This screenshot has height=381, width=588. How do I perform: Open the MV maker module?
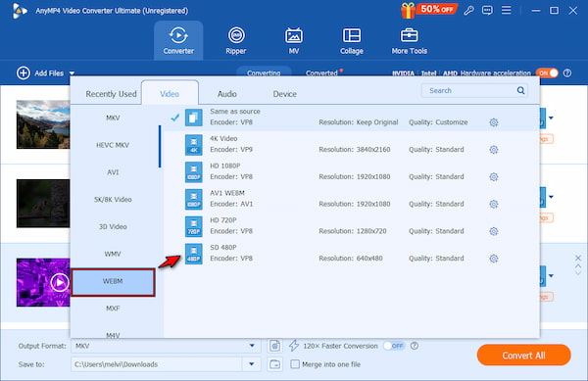coord(294,40)
